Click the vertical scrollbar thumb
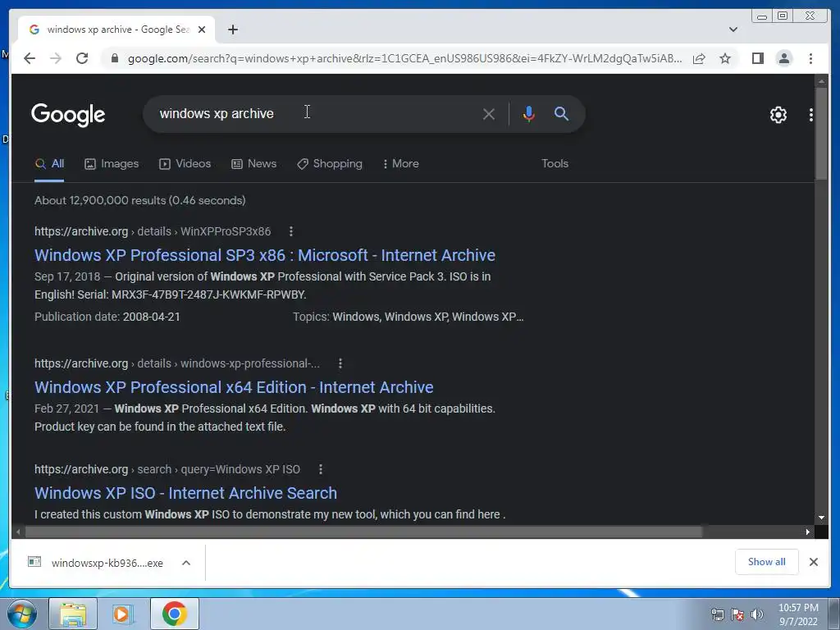This screenshot has height=630, width=840. [x=821, y=134]
